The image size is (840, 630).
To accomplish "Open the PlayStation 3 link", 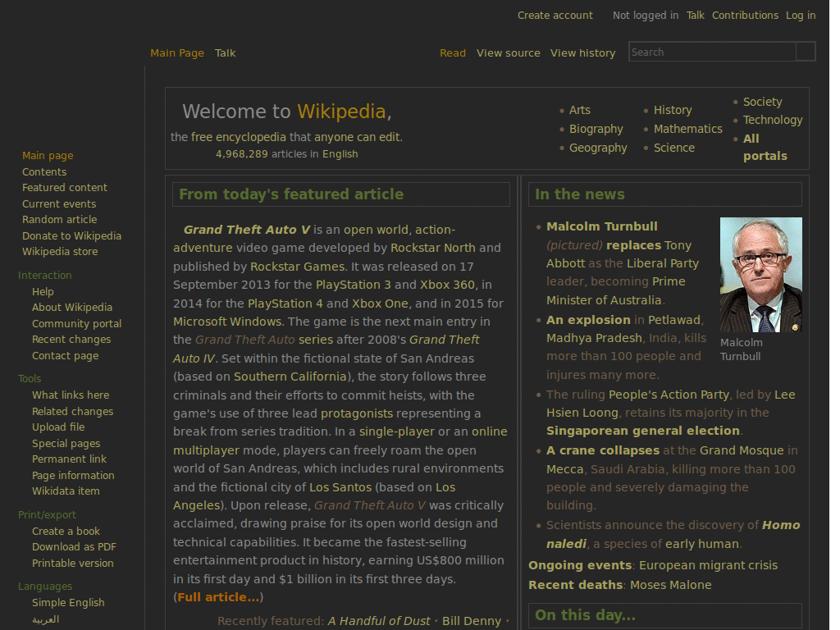I will pyautogui.click(x=354, y=285).
